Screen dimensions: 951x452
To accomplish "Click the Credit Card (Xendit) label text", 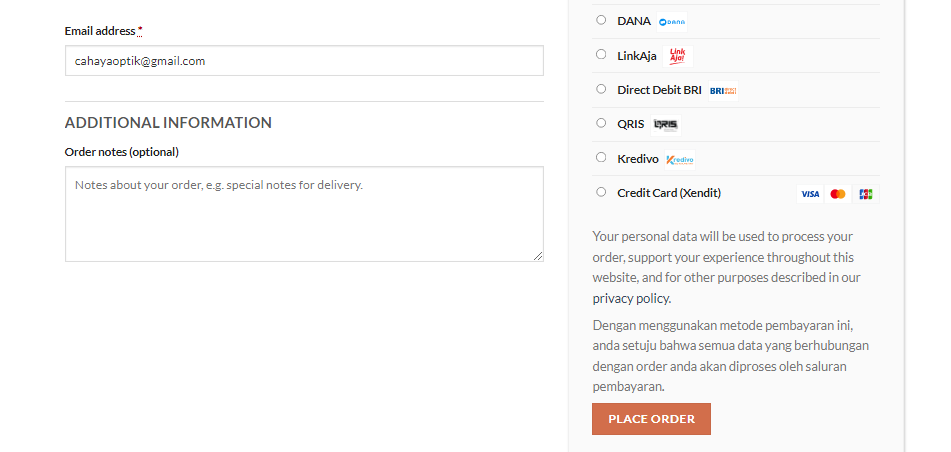I will pyautogui.click(x=669, y=193).
